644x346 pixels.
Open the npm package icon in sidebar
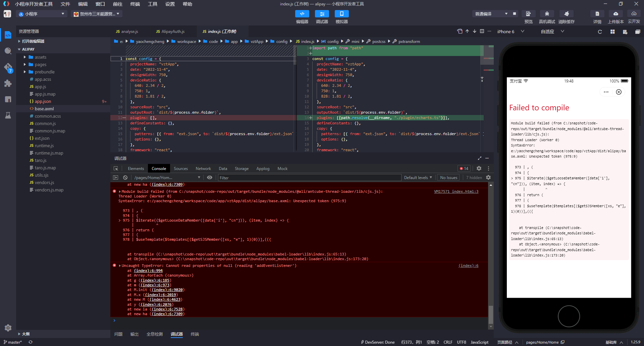[x=8, y=99]
